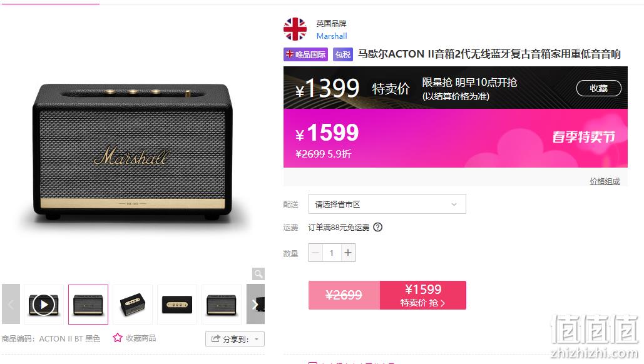Decrease quantity with the minus button

[x=315, y=253]
